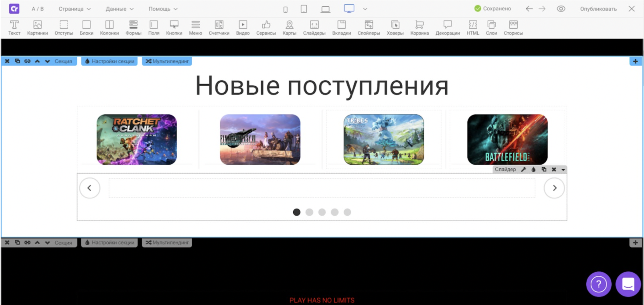
Task: Add new section after black header
Action: pyautogui.click(x=635, y=61)
